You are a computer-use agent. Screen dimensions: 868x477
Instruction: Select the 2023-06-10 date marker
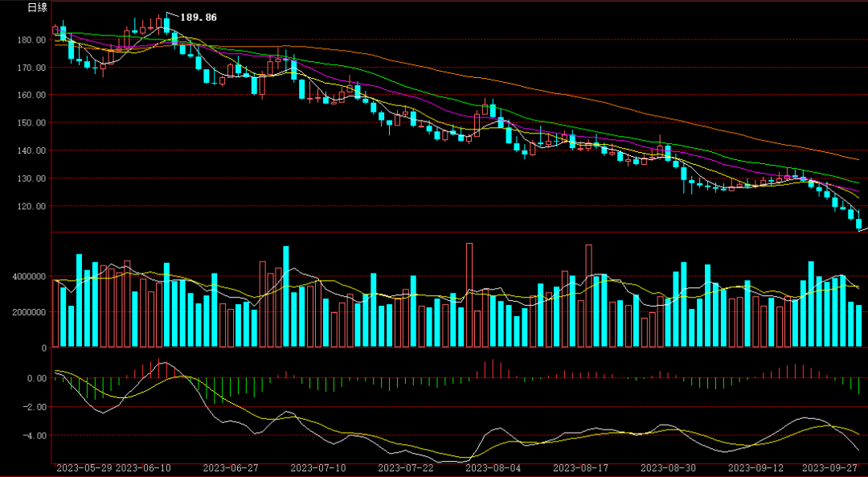[143, 467]
